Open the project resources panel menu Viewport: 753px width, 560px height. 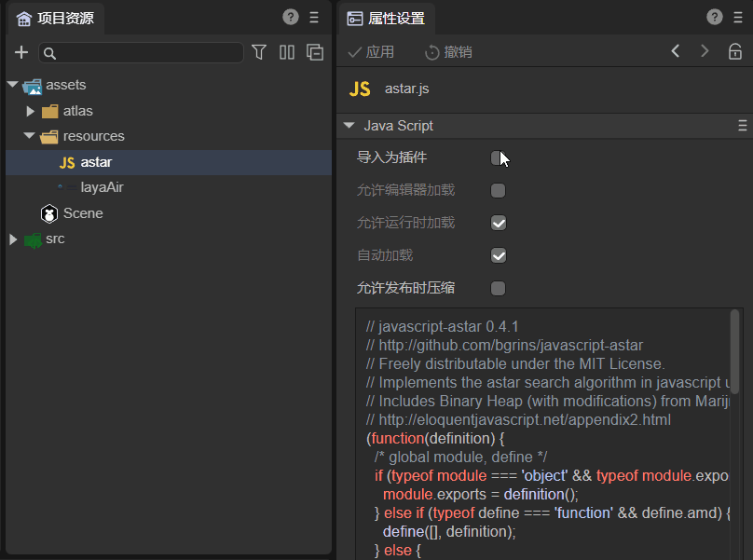click(314, 17)
